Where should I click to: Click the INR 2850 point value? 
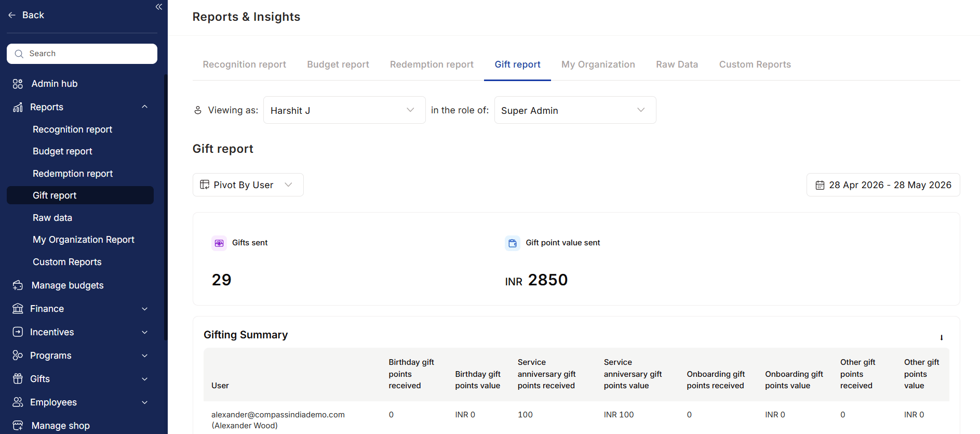[x=536, y=280]
